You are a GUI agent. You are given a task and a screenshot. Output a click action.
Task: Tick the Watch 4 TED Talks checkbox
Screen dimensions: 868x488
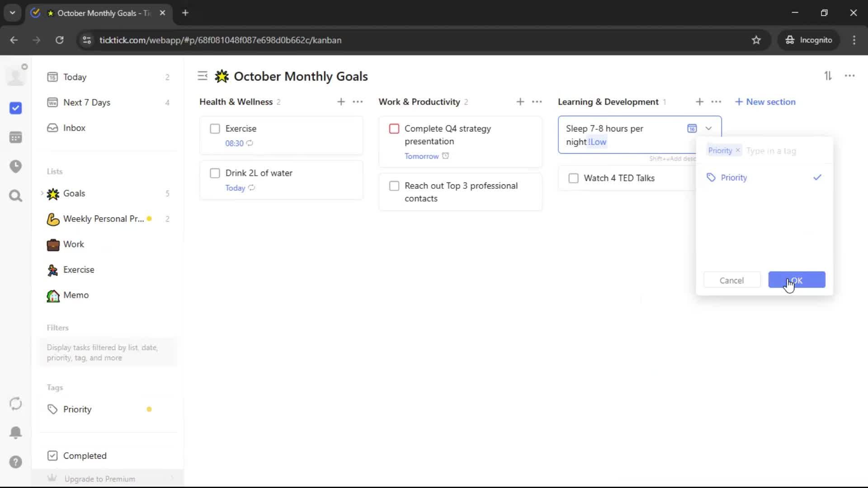coord(573,178)
